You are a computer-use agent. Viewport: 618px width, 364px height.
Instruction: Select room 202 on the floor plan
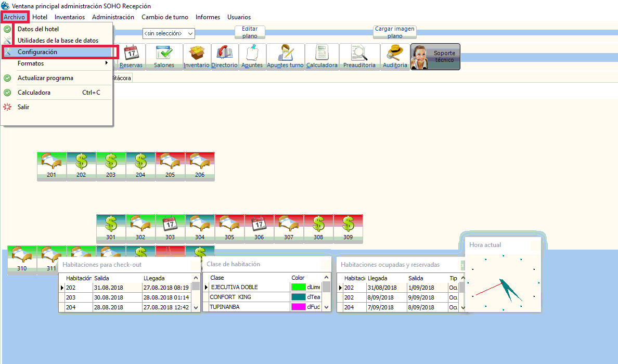coord(81,166)
